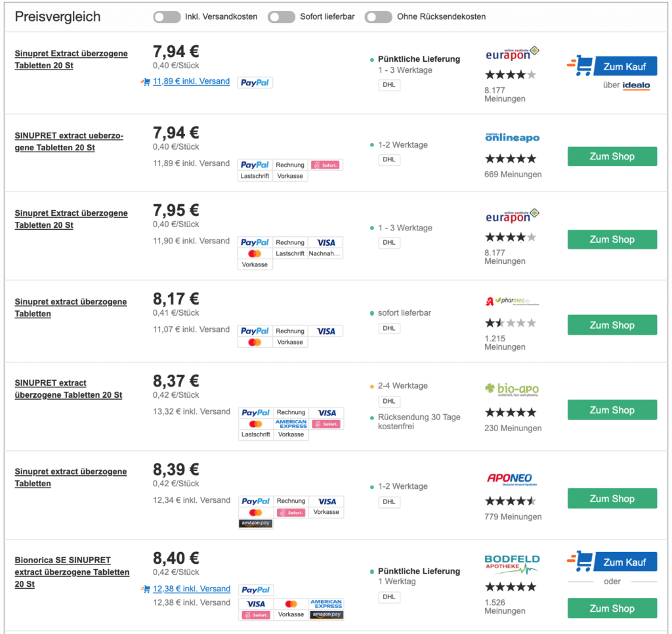Image resolution: width=672 pixels, height=634 pixels.
Task: Click Zum Shop for meine-onlineapo
Action: (x=612, y=156)
